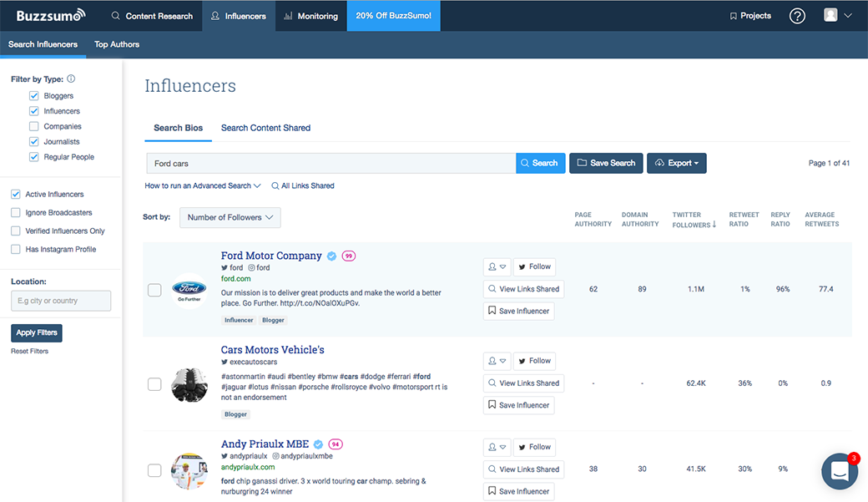Open the Number of Followers sort dropdown
This screenshot has height=502, width=868.
coord(230,217)
